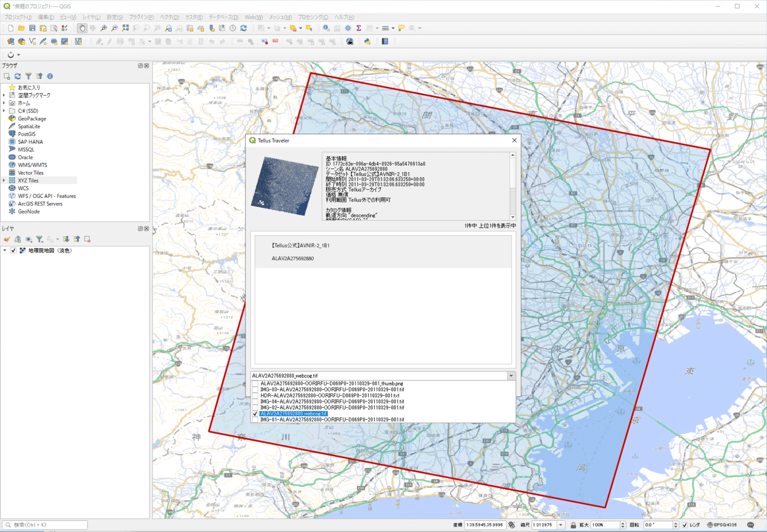
Task: Open the file selection combo box dropdown arrow
Action: pos(511,376)
